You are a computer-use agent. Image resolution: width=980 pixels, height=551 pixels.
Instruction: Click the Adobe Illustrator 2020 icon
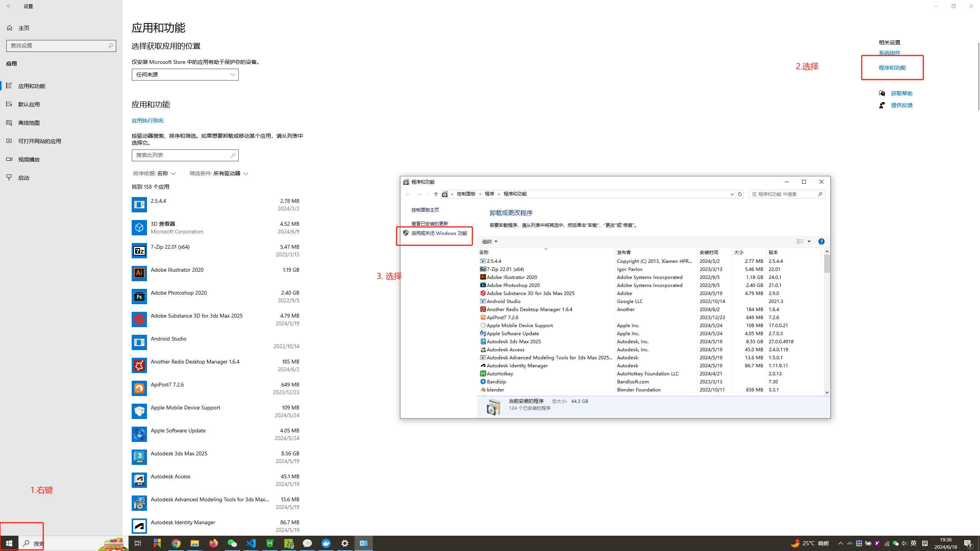[x=139, y=273]
